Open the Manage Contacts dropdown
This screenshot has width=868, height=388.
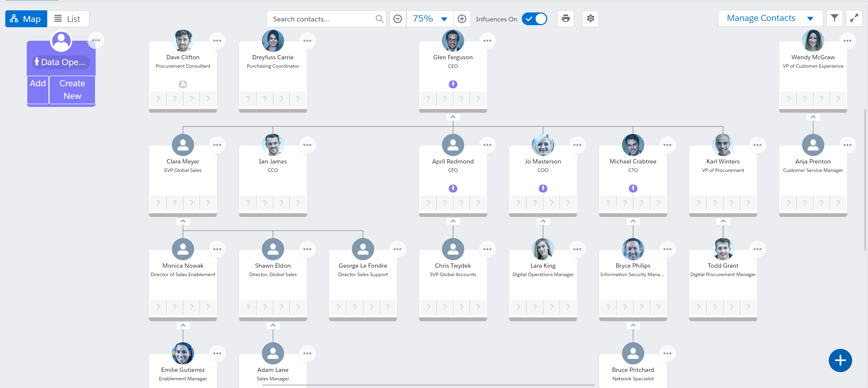[770, 18]
